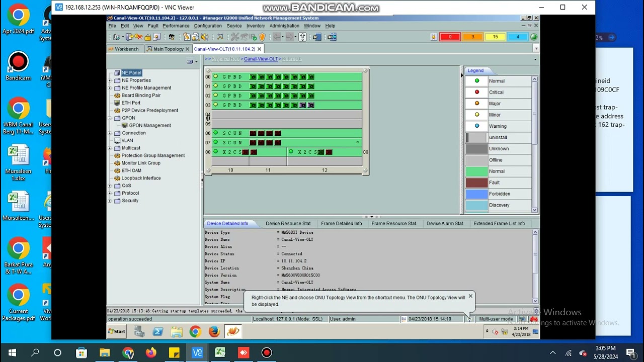Click the padlock lock-terminal toolbar icon

click(147, 37)
